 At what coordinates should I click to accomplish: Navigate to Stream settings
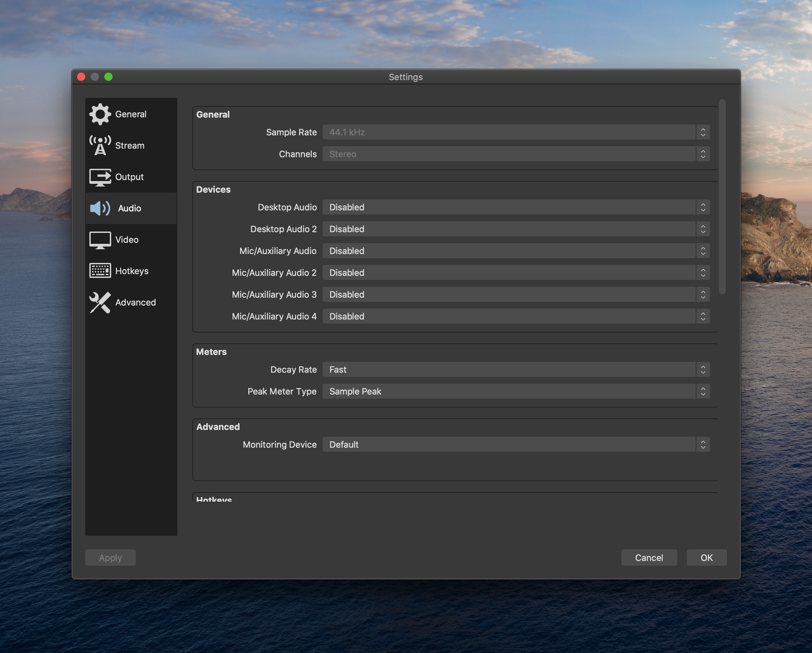coord(131,145)
